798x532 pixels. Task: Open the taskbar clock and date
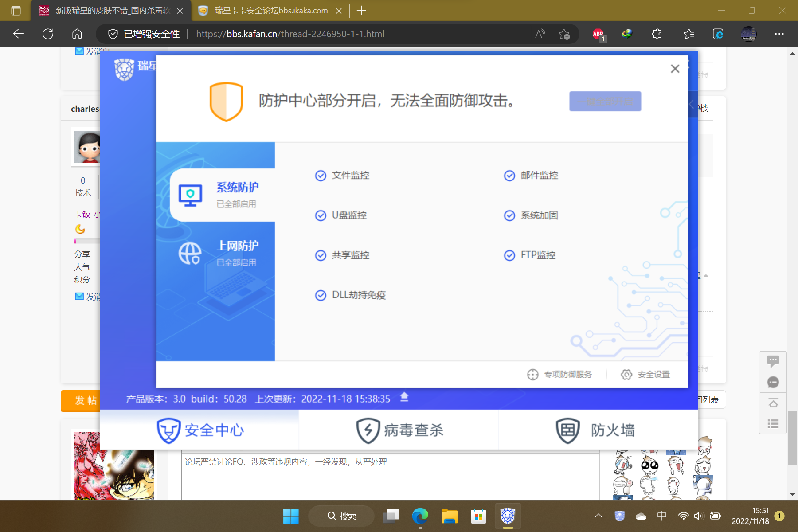[750, 516]
